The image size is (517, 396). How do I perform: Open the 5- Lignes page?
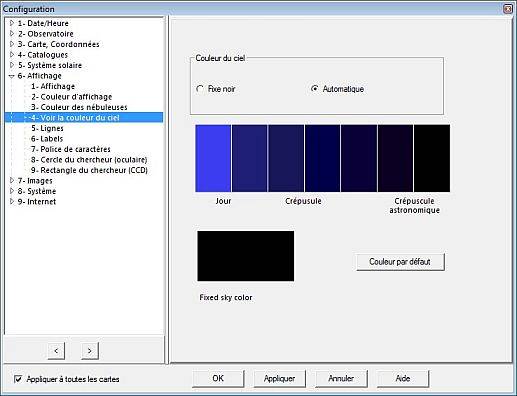pyautogui.click(x=47, y=128)
